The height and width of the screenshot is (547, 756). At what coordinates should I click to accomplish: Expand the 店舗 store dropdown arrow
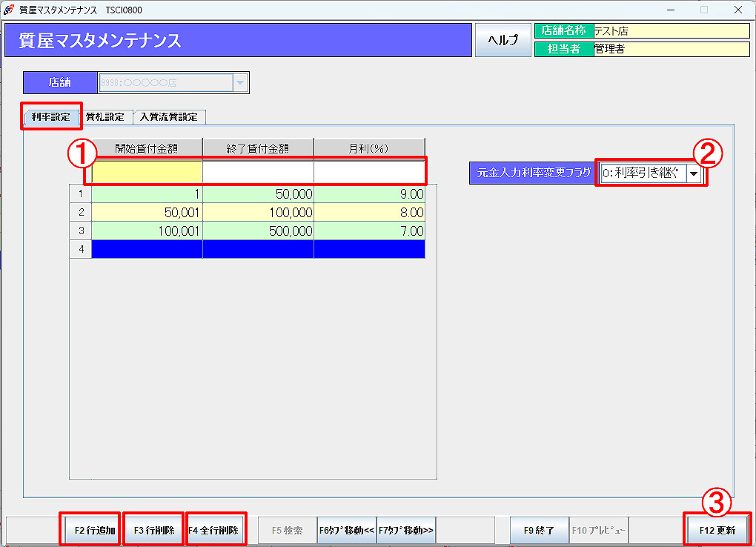[x=239, y=83]
